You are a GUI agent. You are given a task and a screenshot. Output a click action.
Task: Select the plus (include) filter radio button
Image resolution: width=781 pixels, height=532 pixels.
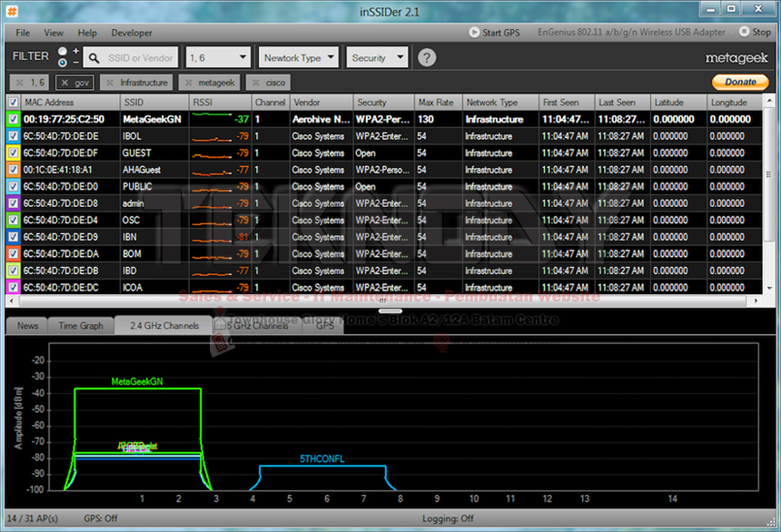coord(63,52)
